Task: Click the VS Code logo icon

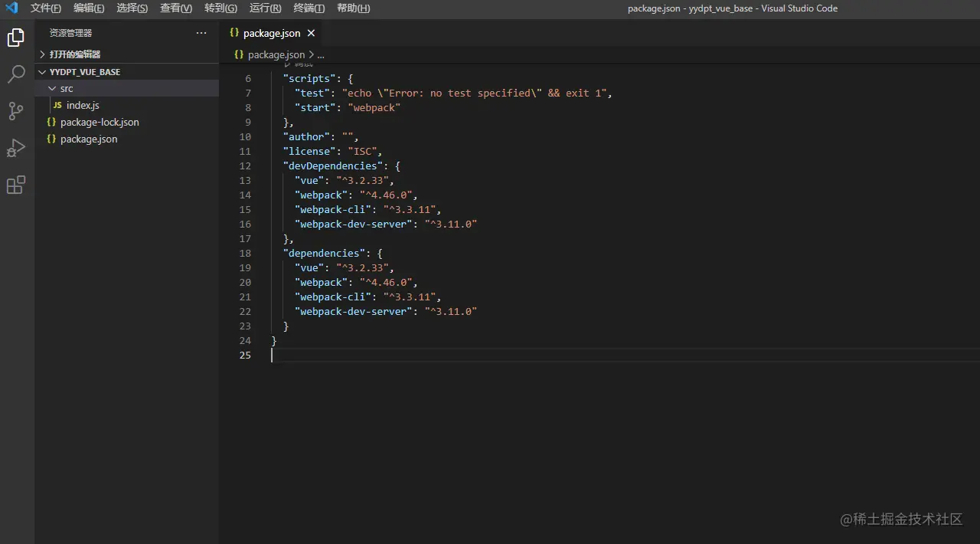Action: coord(11,8)
